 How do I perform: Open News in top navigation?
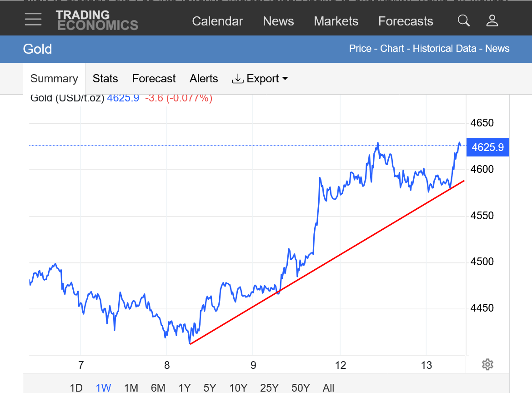278,21
